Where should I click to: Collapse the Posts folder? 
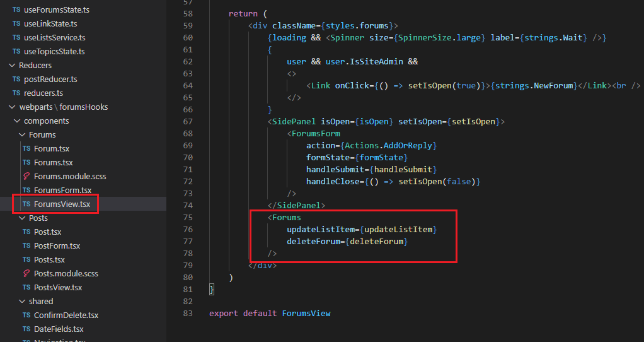click(22, 218)
